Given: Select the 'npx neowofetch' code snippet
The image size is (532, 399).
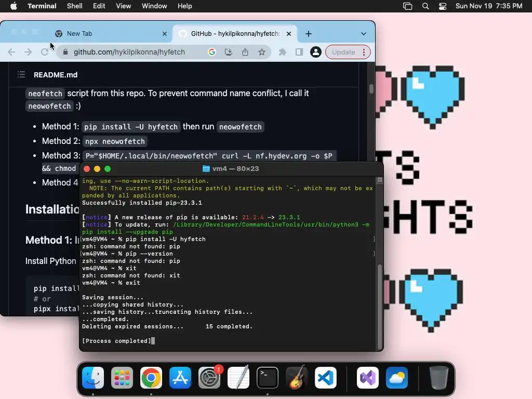Looking at the screenshot, I should pyautogui.click(x=115, y=141).
